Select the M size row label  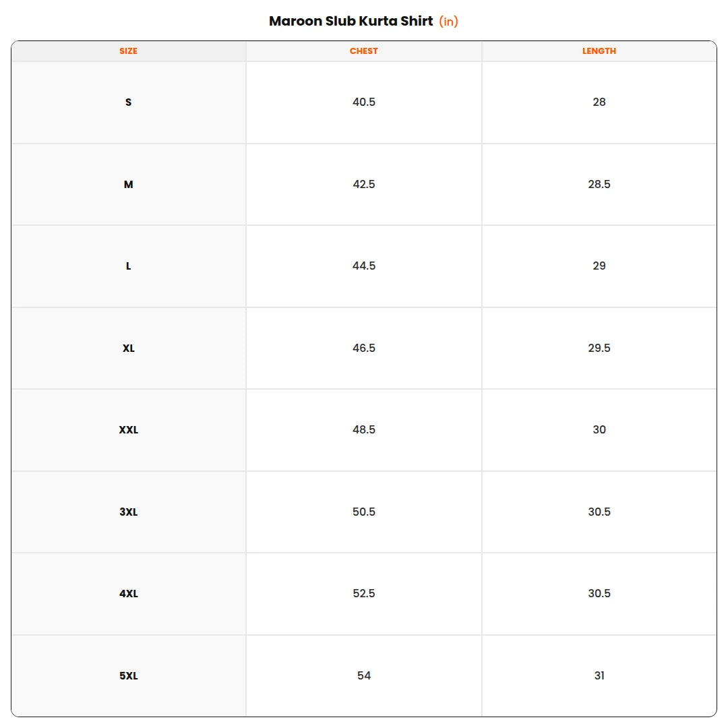click(129, 184)
